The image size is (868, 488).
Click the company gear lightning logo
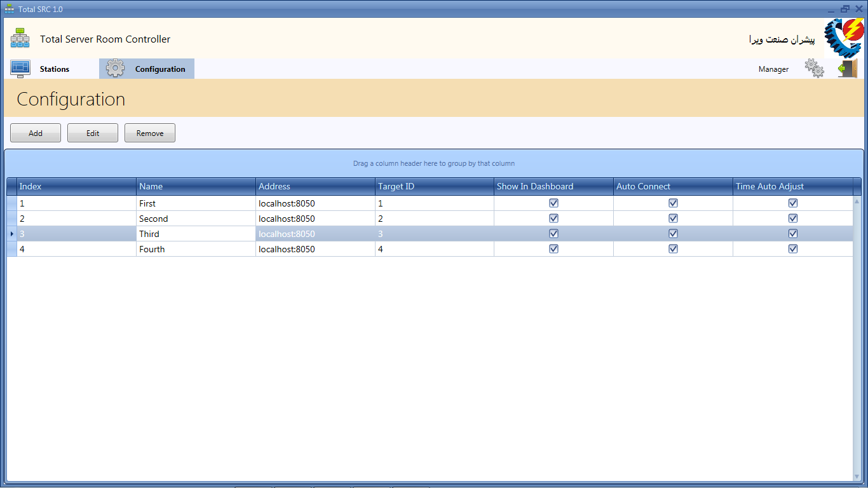tap(843, 38)
